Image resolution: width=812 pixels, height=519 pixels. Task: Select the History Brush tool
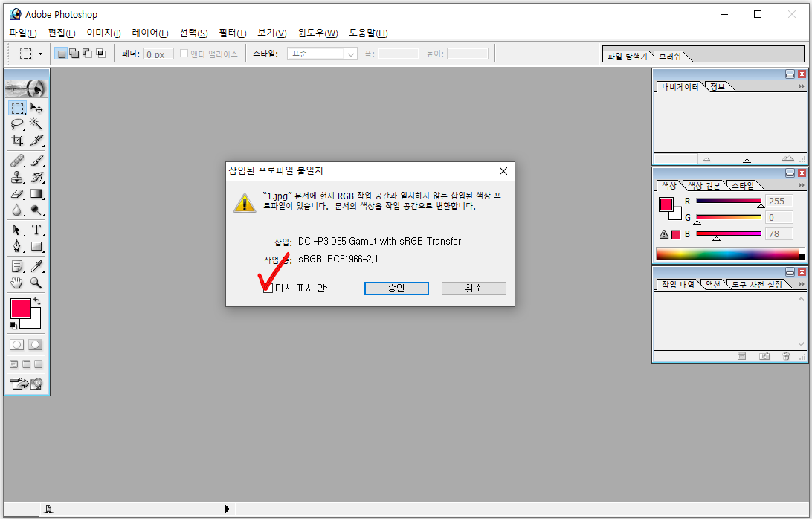[x=36, y=177]
